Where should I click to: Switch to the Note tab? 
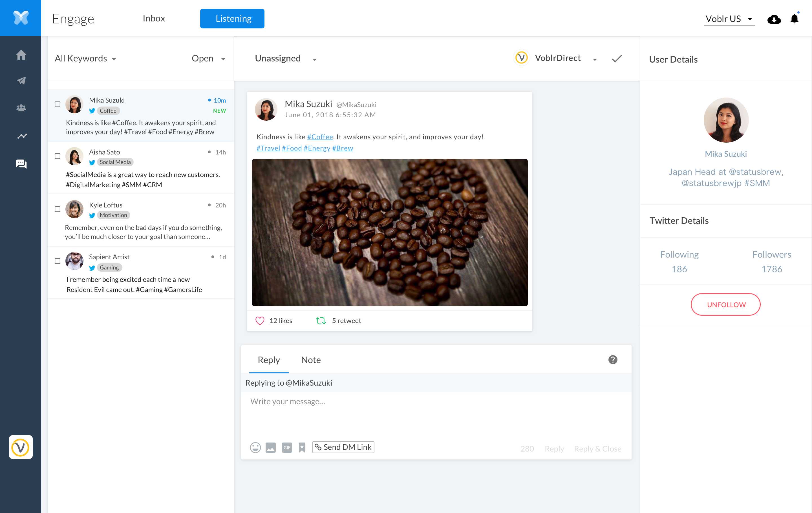tap(311, 359)
